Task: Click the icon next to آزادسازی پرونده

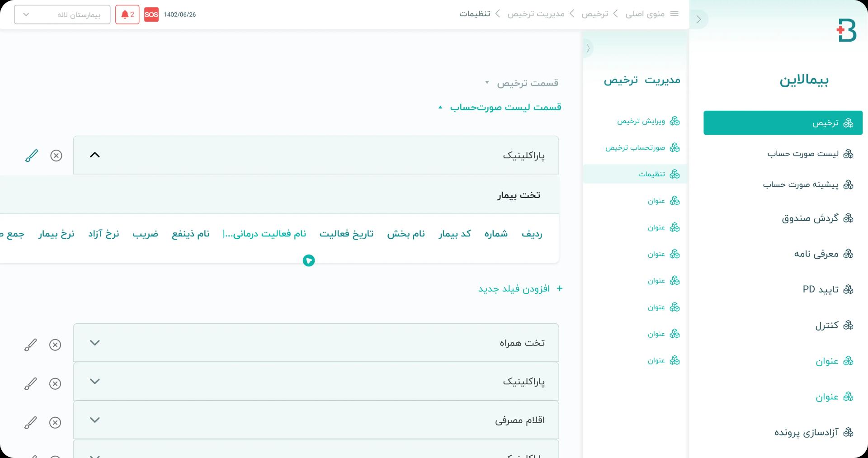Action: [848, 432]
